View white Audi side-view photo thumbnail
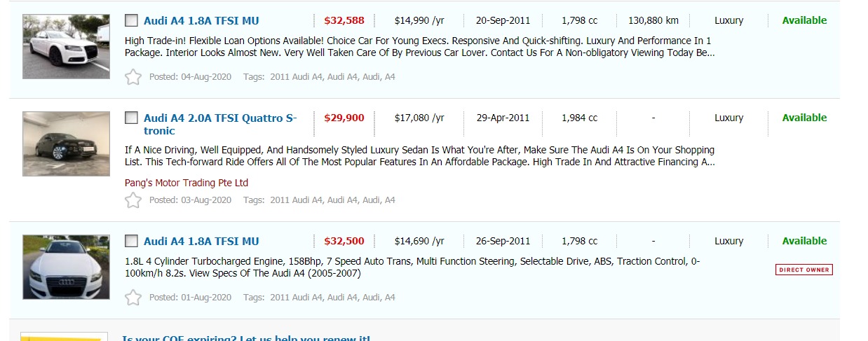 [x=66, y=46]
